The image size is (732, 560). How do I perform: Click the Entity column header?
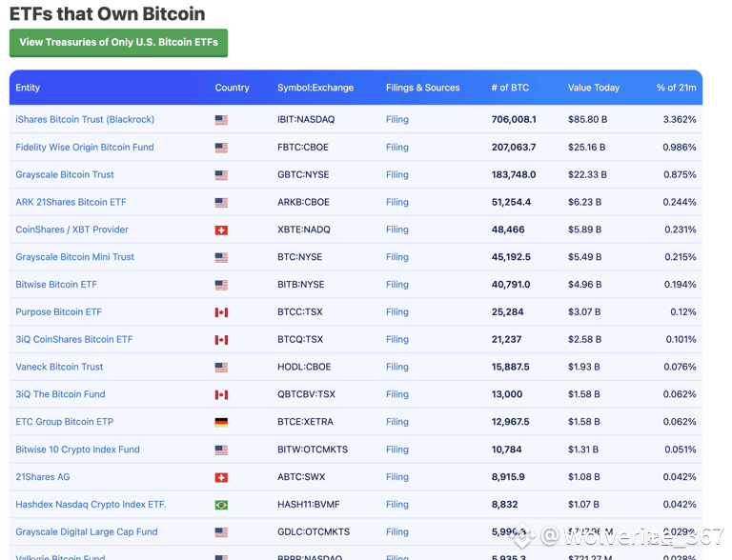click(x=28, y=88)
